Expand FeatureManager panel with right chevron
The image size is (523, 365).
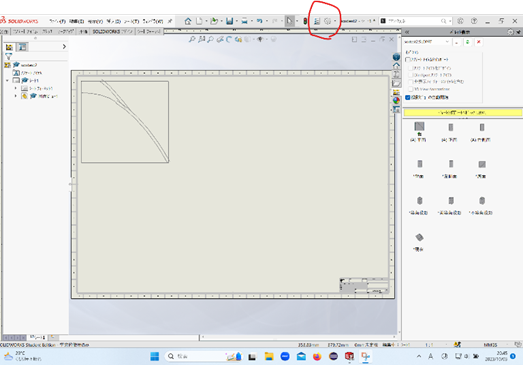(64, 47)
